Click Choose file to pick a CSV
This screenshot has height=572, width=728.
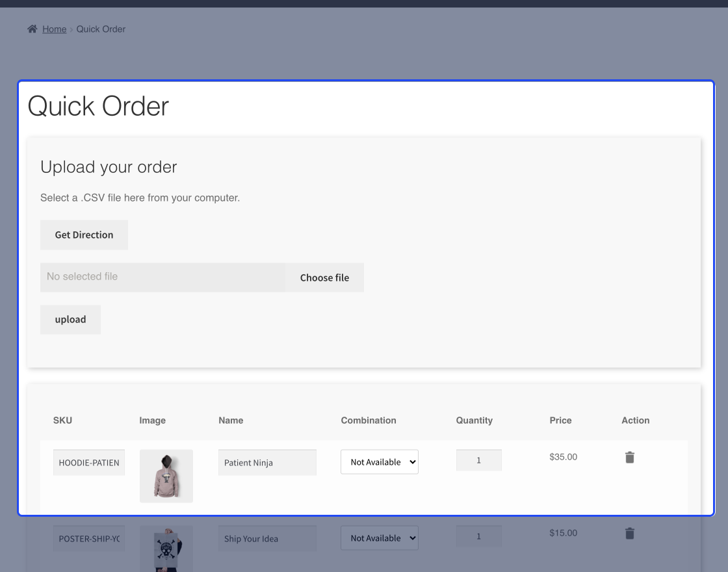(324, 278)
